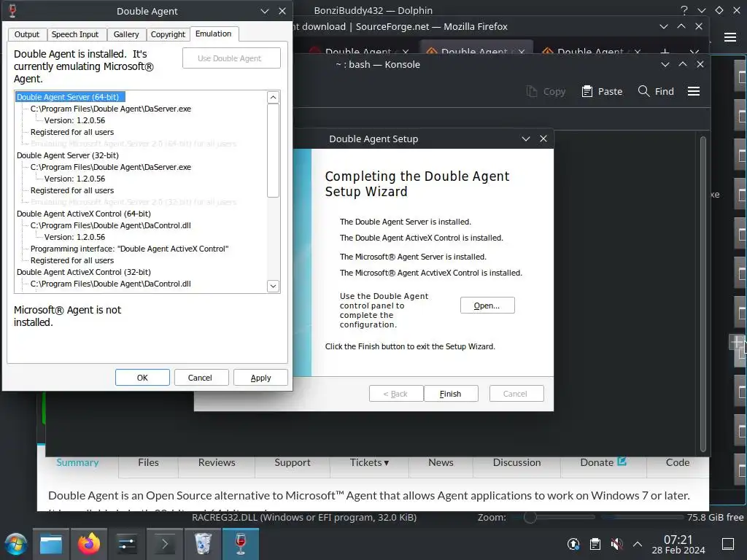747x560 pixels.
Task: Click the Dolphin title bar diamond icon
Action: point(719,10)
